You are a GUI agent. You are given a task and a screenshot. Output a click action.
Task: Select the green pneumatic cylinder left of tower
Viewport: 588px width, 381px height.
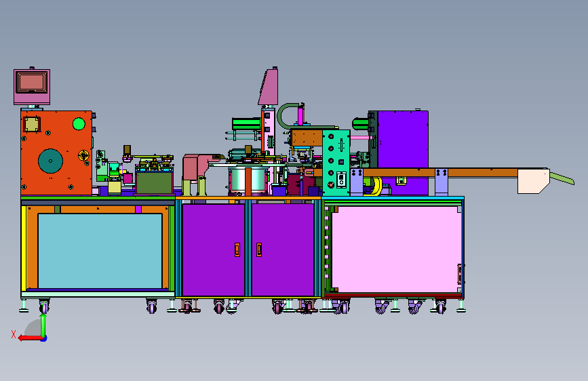pyautogui.click(x=246, y=124)
